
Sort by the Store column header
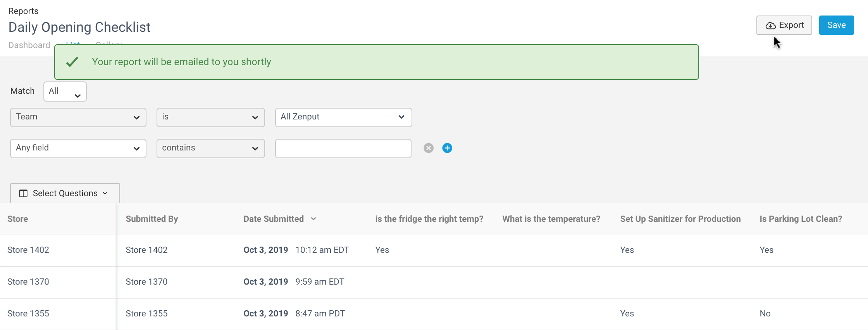(x=18, y=219)
